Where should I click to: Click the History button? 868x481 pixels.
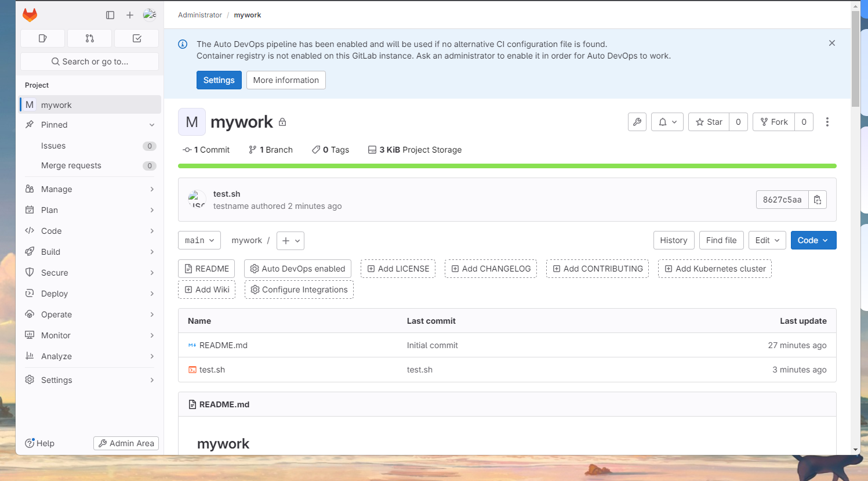tap(674, 240)
